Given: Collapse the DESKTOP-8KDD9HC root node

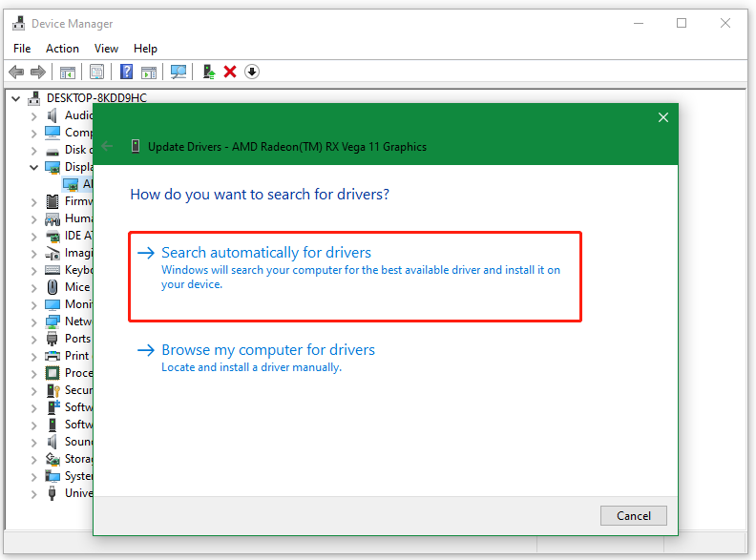Looking at the screenshot, I should tap(16, 99).
